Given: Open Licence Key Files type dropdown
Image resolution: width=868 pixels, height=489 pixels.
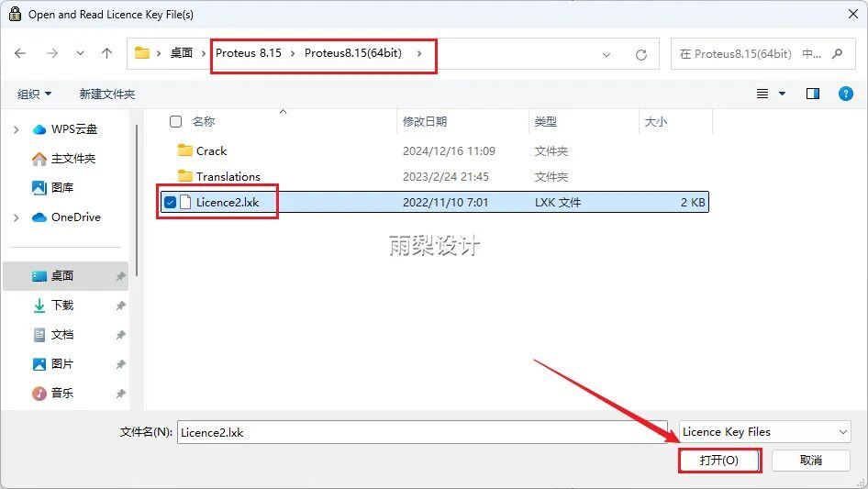Looking at the screenshot, I should tap(765, 431).
